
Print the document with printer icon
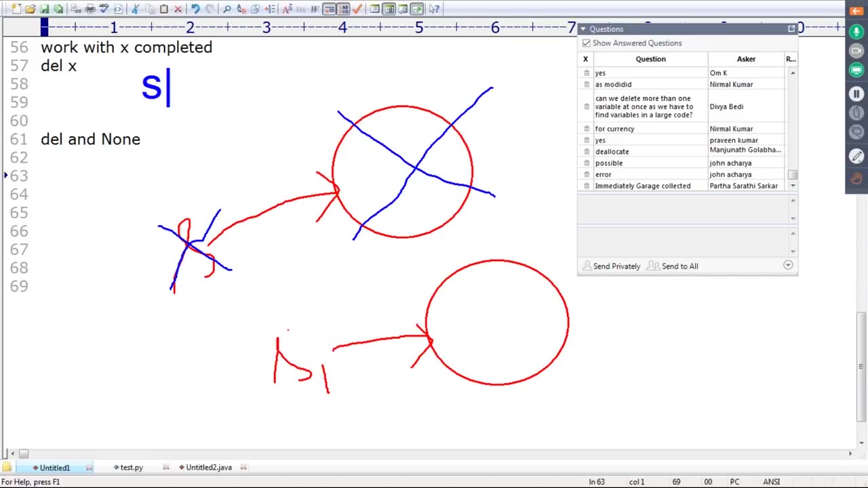(90, 9)
